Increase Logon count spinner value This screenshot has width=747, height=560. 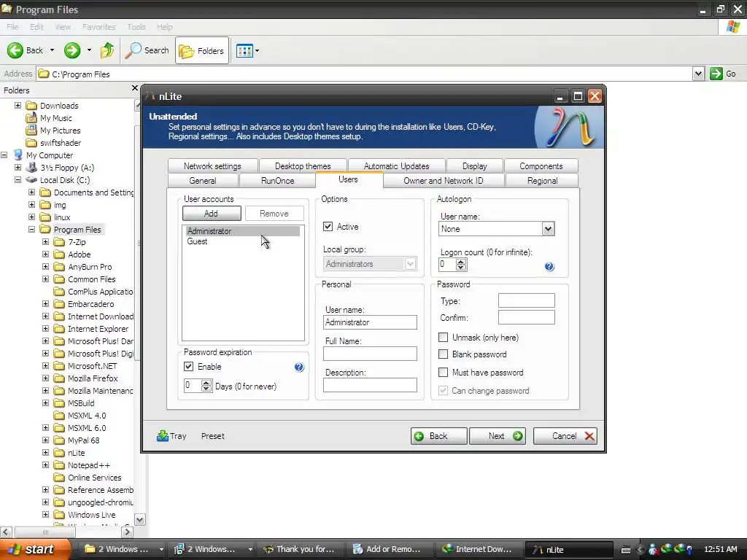click(461, 261)
